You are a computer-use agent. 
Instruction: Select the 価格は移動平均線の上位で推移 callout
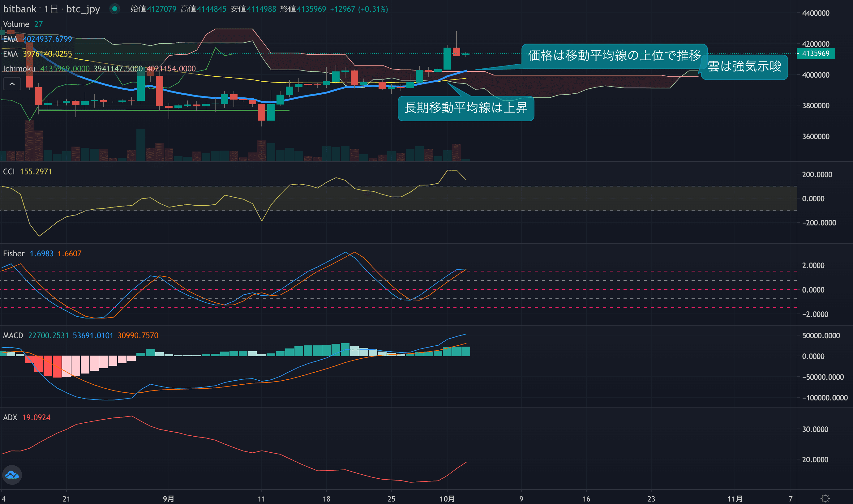614,55
